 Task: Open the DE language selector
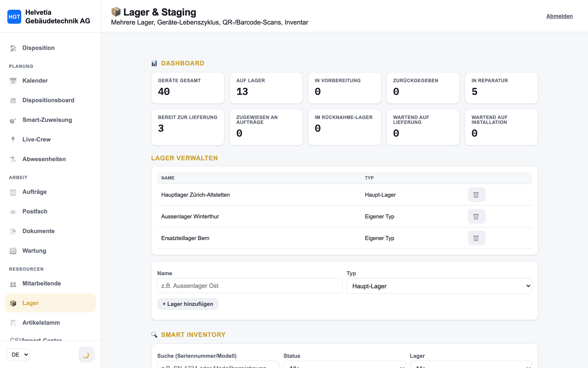point(18,354)
